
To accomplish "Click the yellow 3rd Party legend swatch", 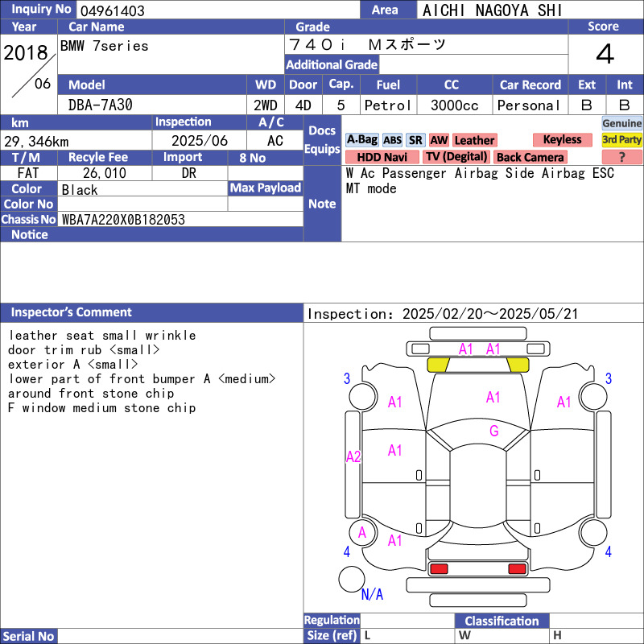I will coord(622,140).
